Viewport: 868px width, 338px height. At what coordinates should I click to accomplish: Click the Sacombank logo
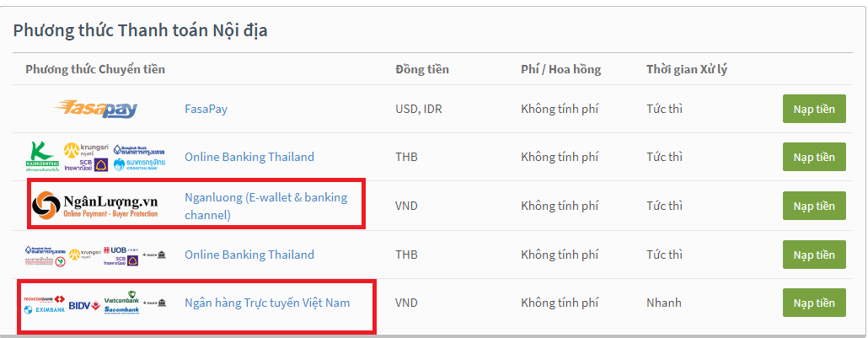(x=122, y=309)
